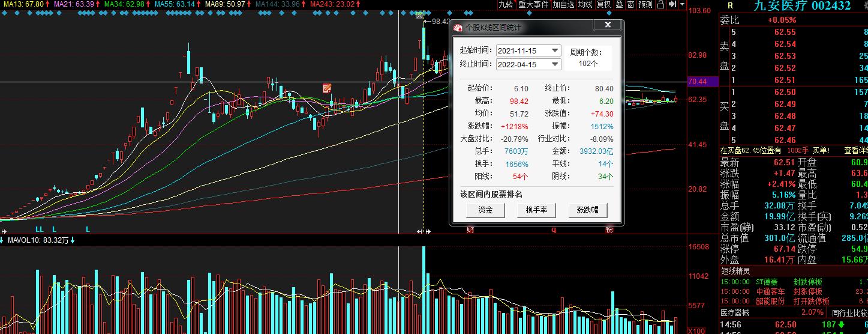Click the arrow-to-bar collapse icon
868x334 pixels.
click(x=672, y=4)
